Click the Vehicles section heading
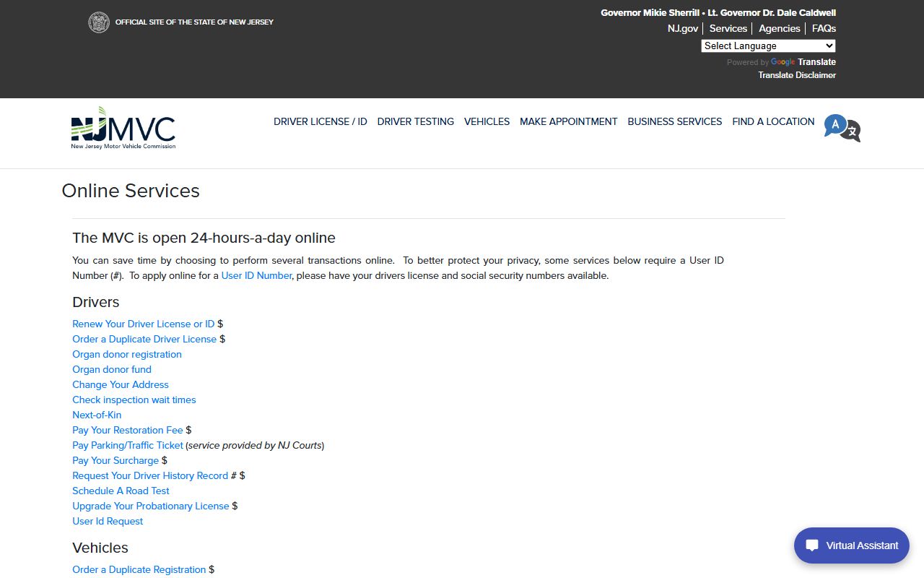This screenshot has height=578, width=924. tap(100, 548)
